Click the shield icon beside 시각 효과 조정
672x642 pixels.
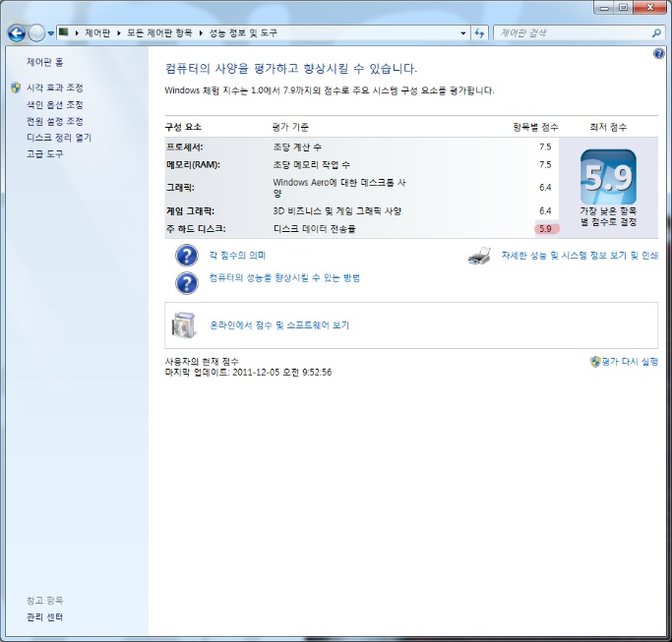[16, 88]
